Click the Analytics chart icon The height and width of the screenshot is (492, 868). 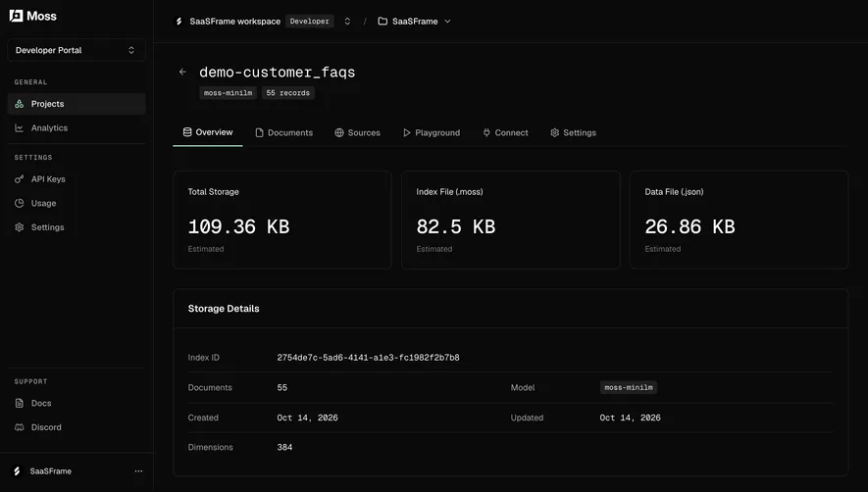(20, 127)
